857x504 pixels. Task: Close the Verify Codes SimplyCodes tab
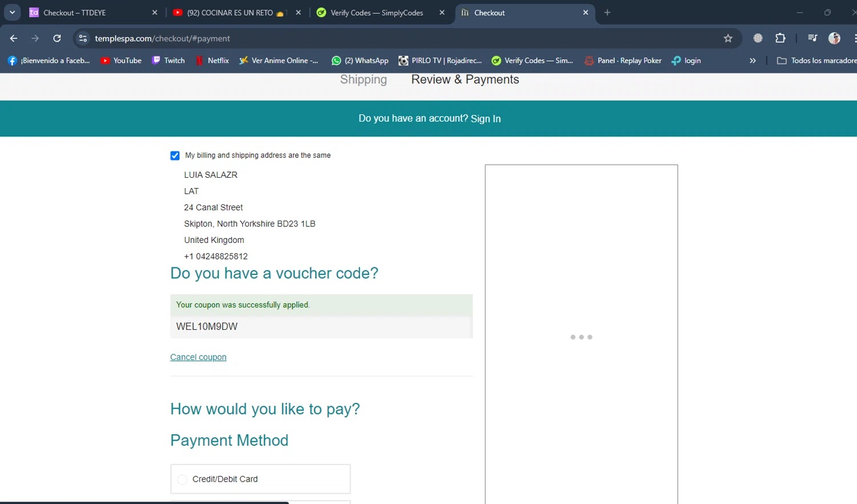442,13
